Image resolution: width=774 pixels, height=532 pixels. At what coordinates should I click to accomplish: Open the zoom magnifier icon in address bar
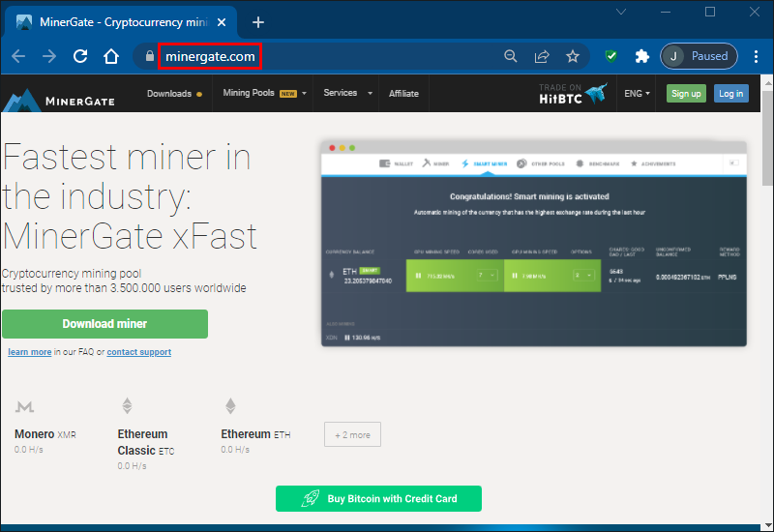click(x=511, y=56)
